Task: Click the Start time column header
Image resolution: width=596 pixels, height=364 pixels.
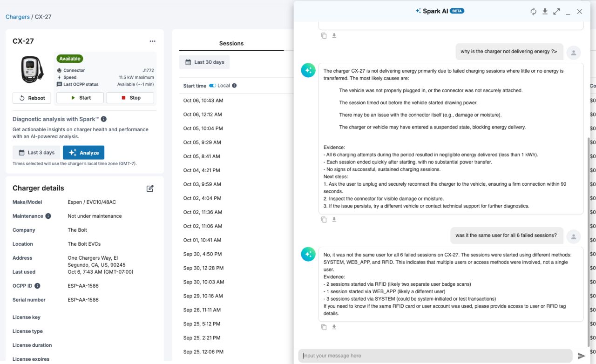Action: (x=195, y=86)
